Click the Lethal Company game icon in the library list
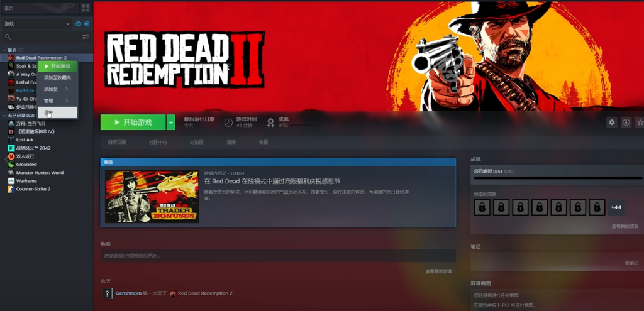 point(11,82)
